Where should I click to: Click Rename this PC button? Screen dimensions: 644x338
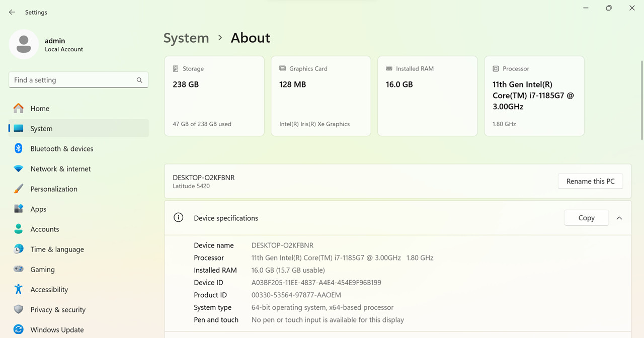tap(591, 181)
